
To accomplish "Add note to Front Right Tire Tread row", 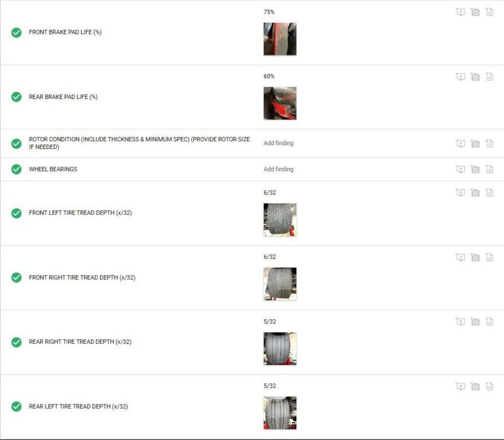I will tap(490, 257).
